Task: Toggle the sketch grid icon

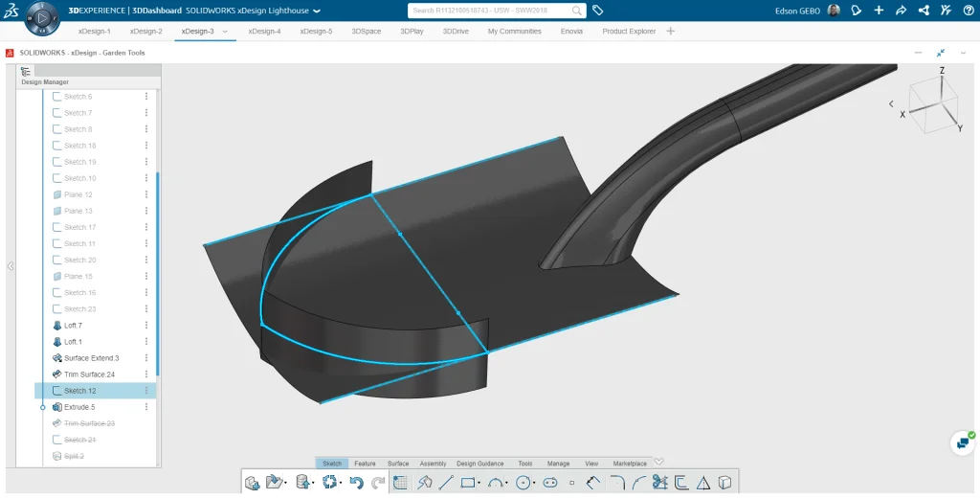Action: click(400, 483)
